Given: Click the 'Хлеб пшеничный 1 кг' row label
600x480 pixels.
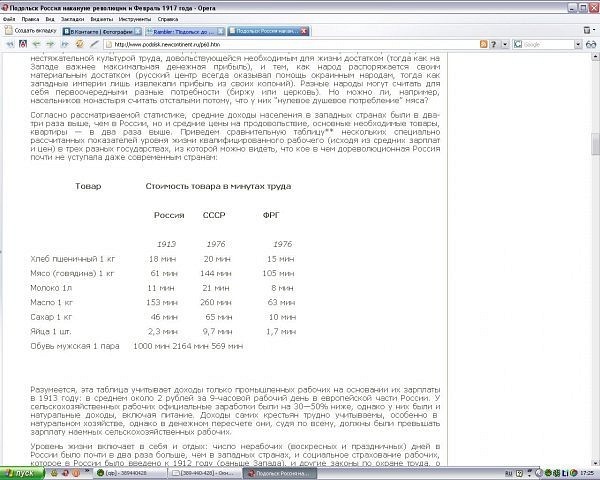Looking at the screenshot, I should coord(73,259).
